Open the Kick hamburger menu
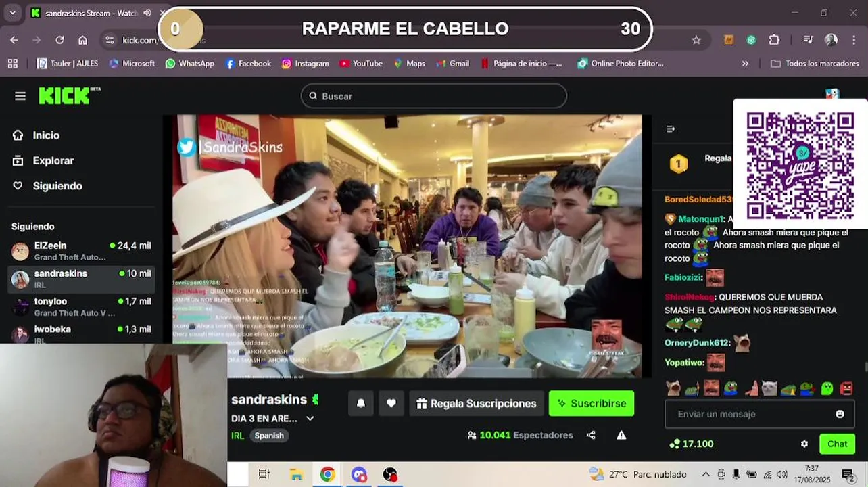Image resolution: width=868 pixels, height=487 pixels. (20, 96)
